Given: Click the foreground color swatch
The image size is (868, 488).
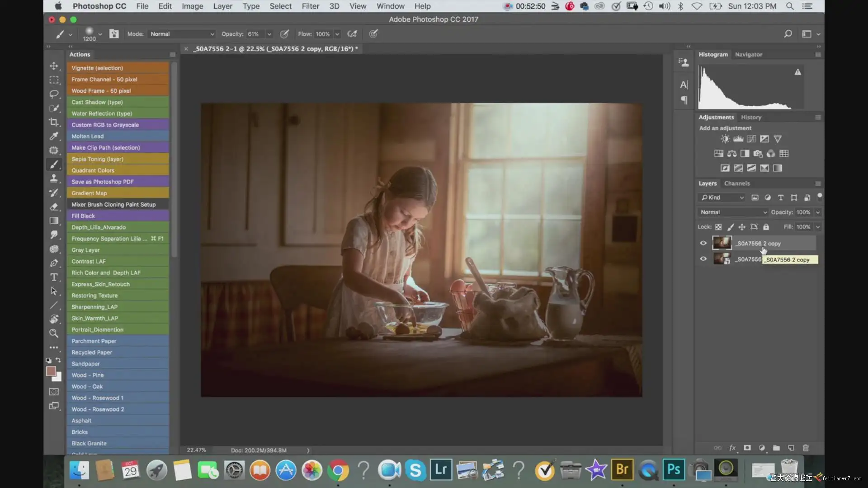Looking at the screenshot, I should click(51, 371).
